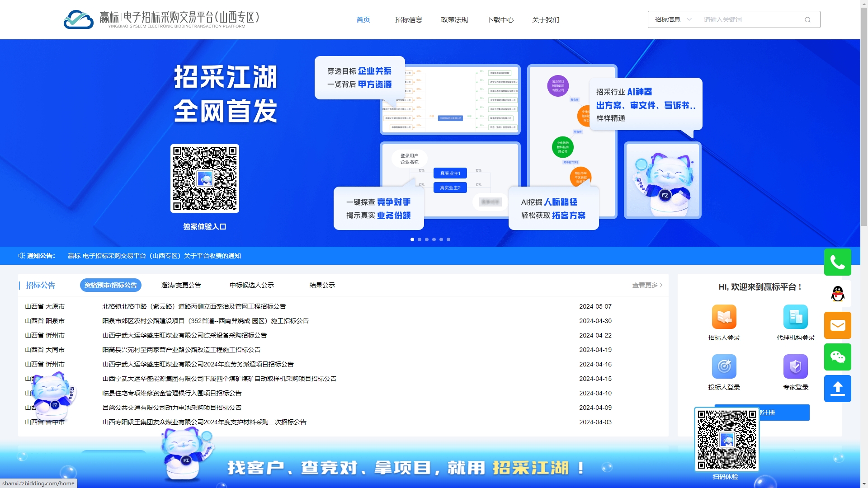Click the 投标人登录 target icon
The image size is (868, 488).
[x=724, y=366]
